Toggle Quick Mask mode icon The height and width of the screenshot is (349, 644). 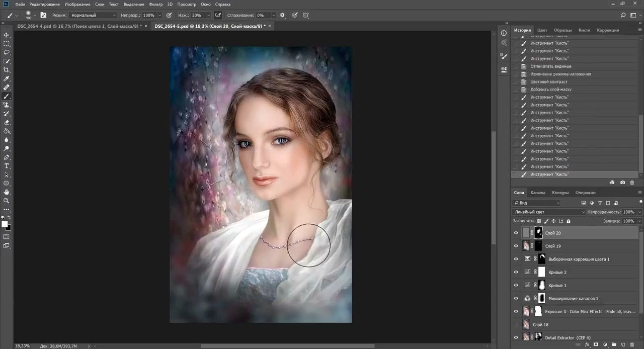point(7,236)
